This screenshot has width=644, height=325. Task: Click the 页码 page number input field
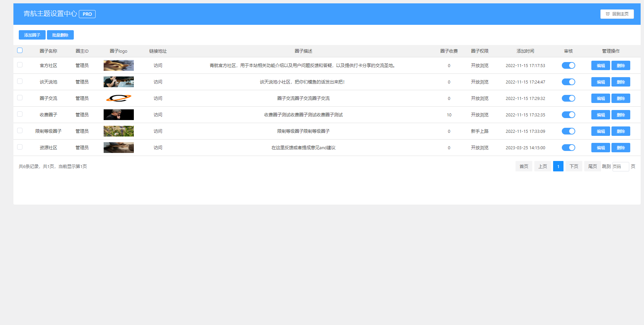(620, 166)
